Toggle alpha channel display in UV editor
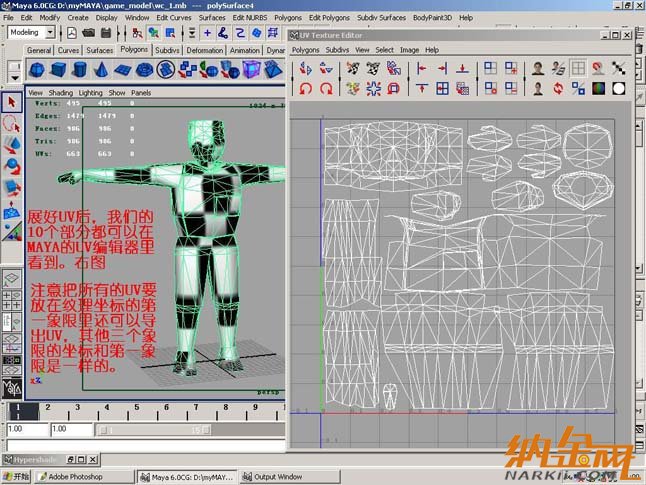 [x=619, y=88]
